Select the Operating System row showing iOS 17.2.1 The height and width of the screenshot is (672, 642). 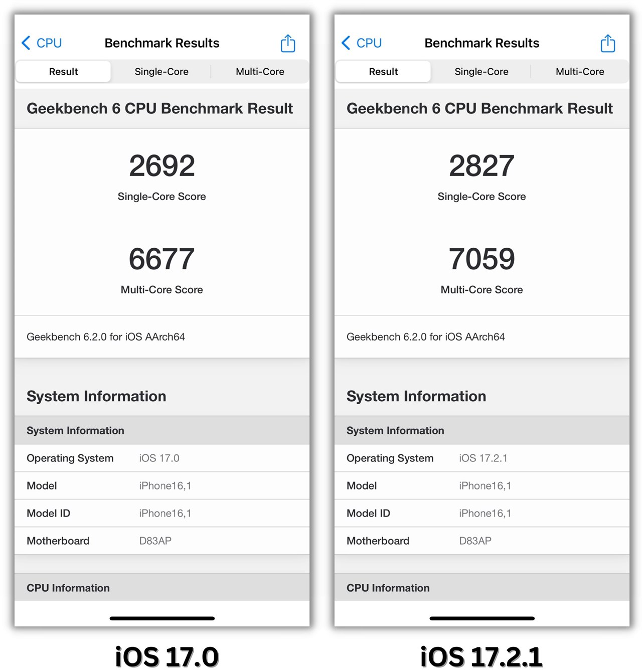[x=481, y=458]
